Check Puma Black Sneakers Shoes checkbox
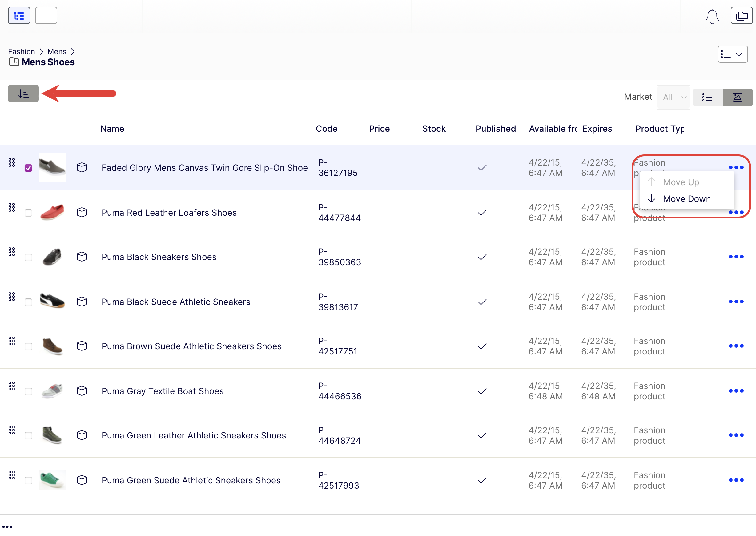756x536 pixels. click(x=28, y=257)
